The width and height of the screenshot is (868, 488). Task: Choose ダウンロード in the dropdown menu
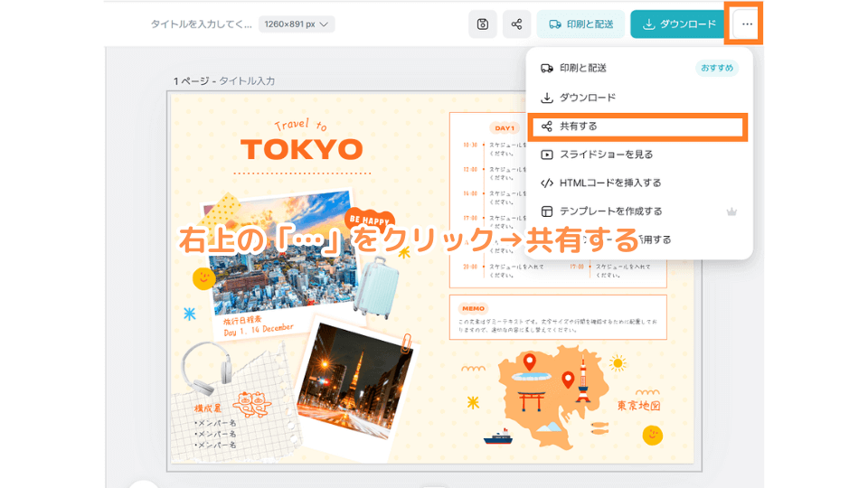click(588, 98)
